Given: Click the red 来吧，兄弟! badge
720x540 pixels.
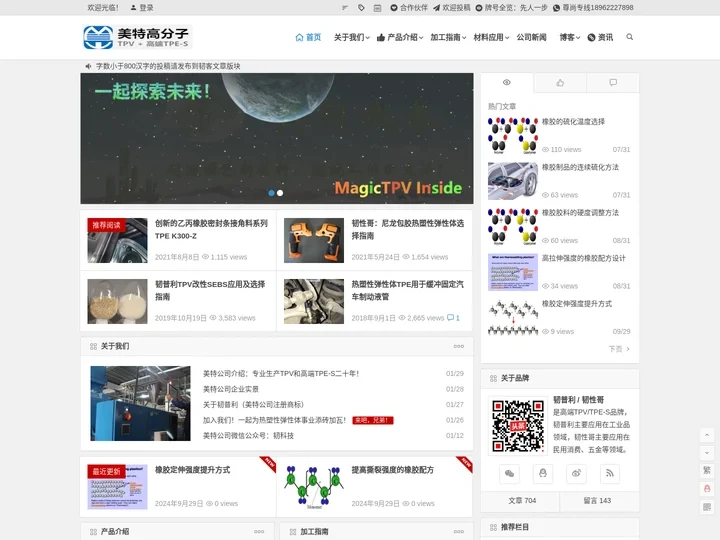Looking at the screenshot, I should (x=373, y=420).
